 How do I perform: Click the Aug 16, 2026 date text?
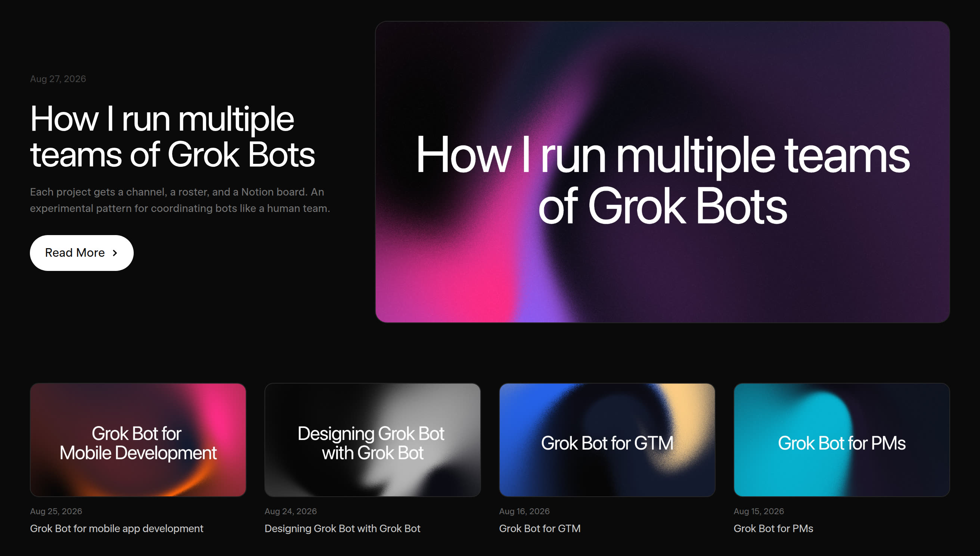pos(524,511)
